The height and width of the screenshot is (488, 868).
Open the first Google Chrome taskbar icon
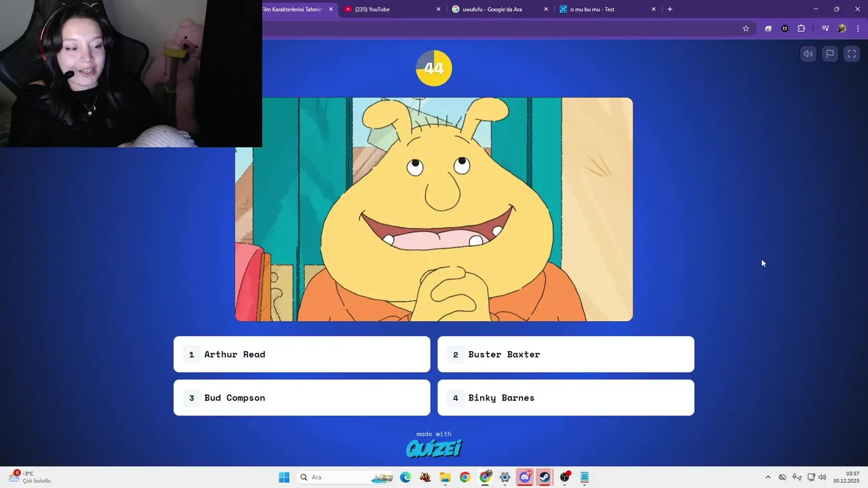pos(465,477)
